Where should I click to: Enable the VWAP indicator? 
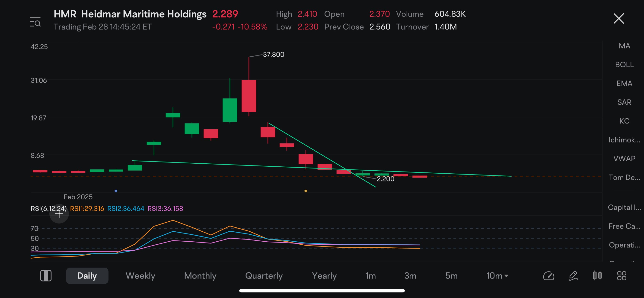pos(624,158)
